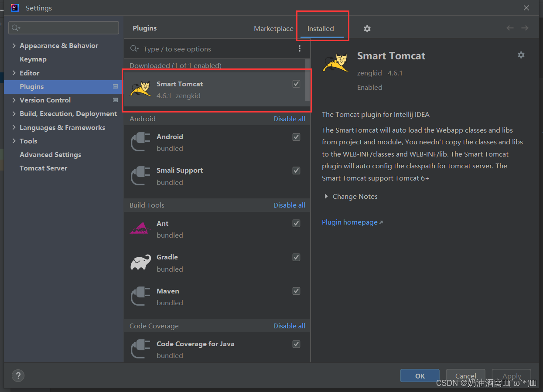
Task: Disable the Maven plugin checkbox
Action: (296, 291)
